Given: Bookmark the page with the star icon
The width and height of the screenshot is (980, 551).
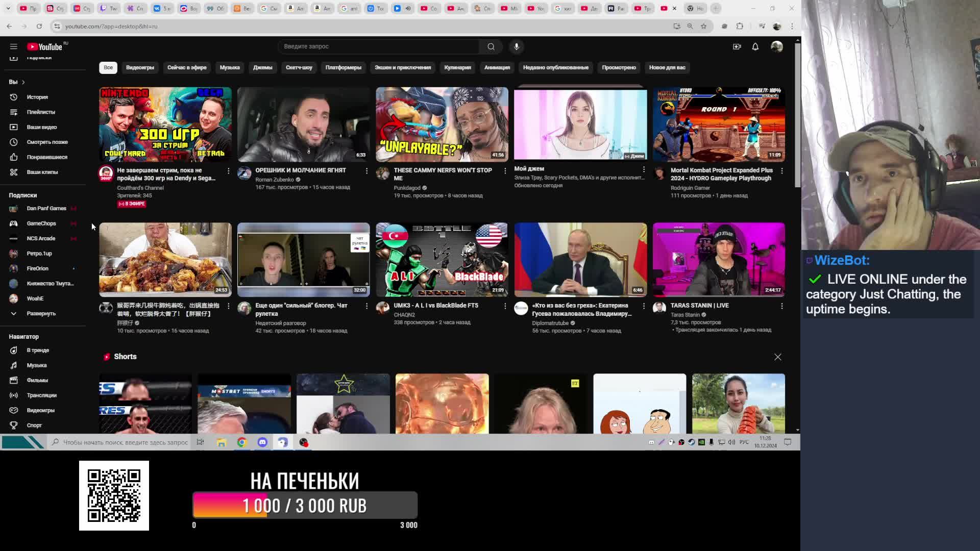Looking at the screenshot, I should [703, 26].
